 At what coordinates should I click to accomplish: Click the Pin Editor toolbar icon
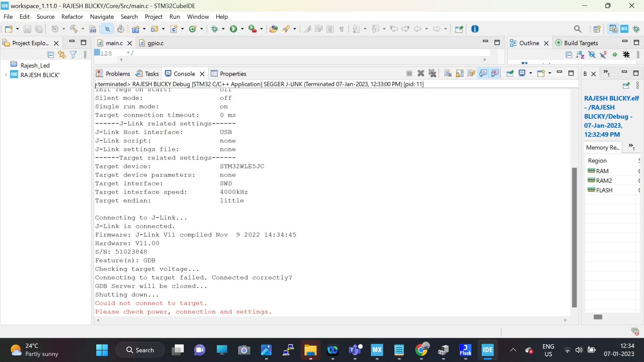click(x=459, y=29)
